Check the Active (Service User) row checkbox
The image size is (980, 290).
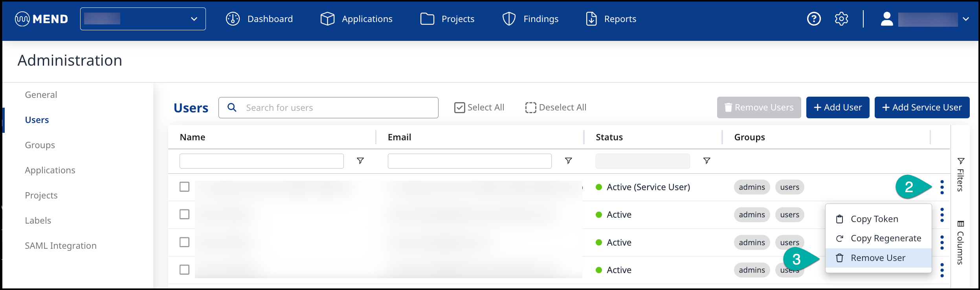(x=184, y=187)
